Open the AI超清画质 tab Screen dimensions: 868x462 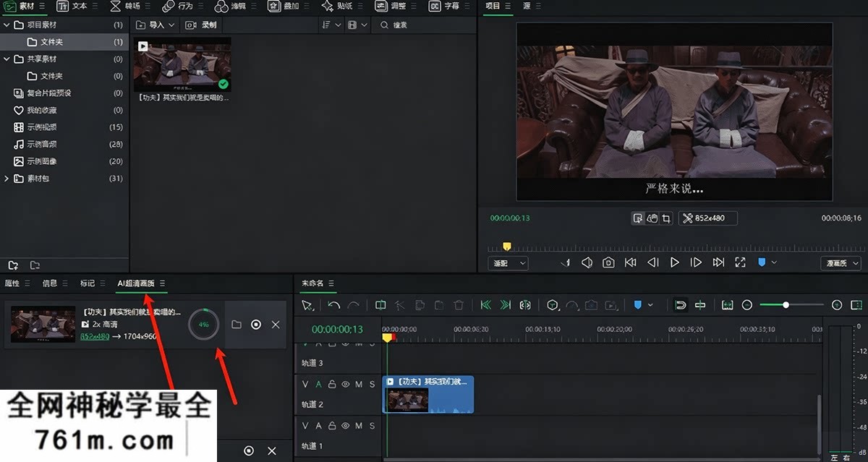(x=136, y=283)
